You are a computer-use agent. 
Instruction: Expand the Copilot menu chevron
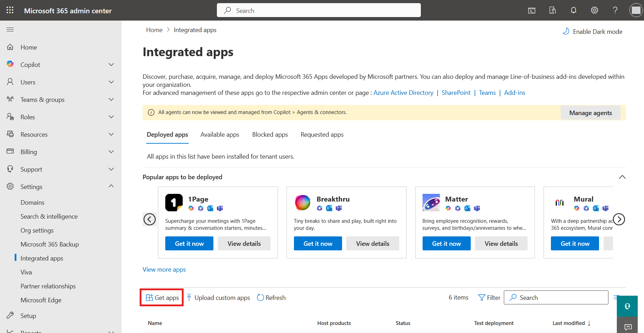point(111,65)
